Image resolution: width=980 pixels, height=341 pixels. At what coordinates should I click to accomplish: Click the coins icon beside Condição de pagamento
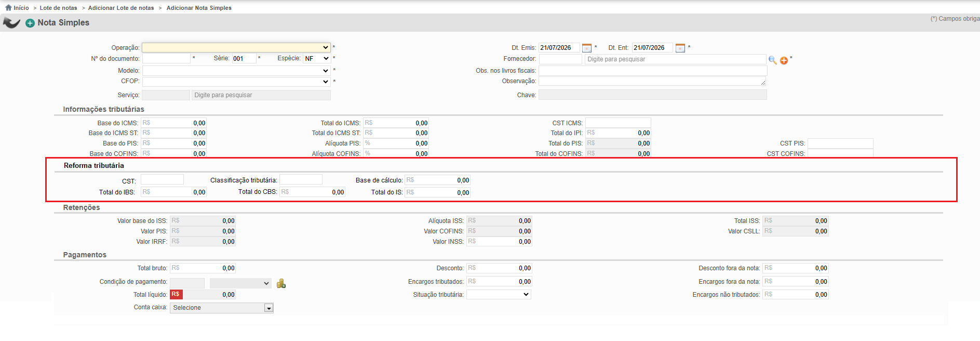(281, 283)
